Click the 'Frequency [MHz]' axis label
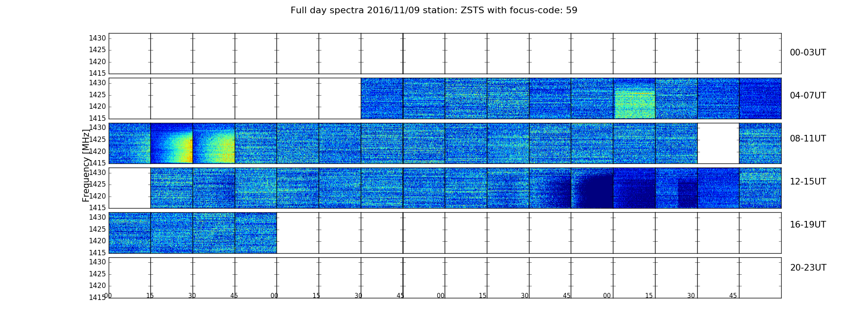Viewport: 868px width, 331px height. pos(86,165)
